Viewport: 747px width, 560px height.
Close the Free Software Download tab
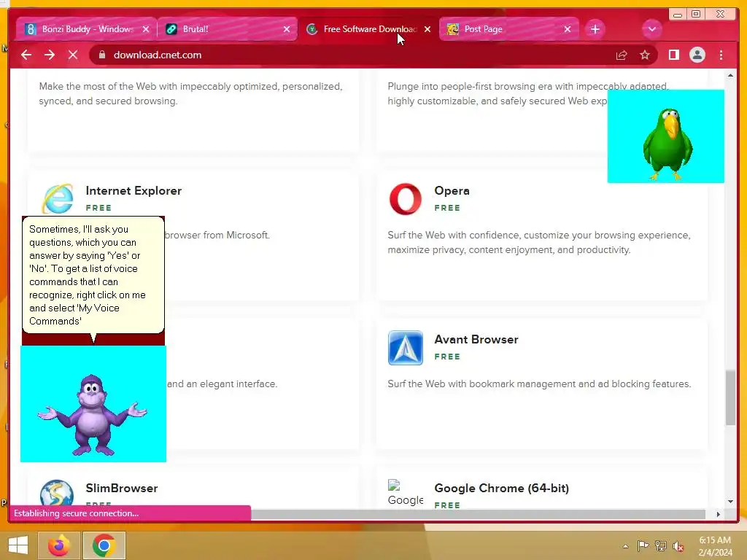point(427,29)
